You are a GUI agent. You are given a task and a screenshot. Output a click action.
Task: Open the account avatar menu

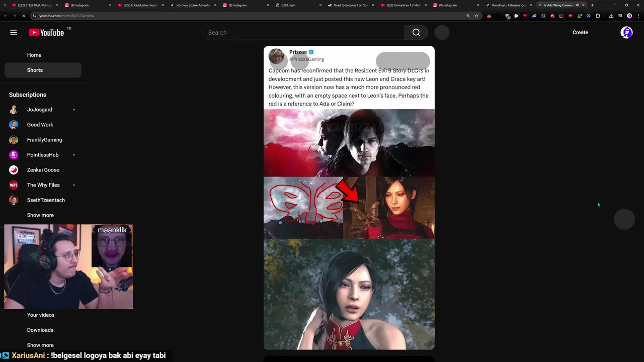tap(626, 33)
